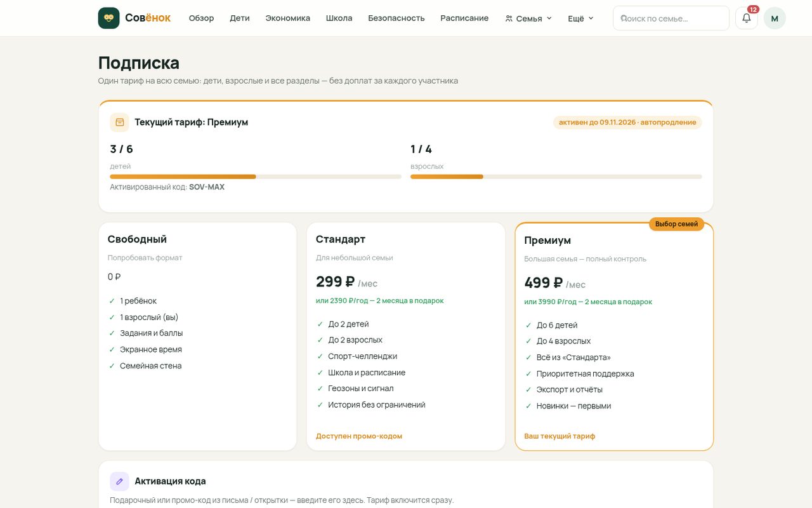Click the current tariff card icon

[119, 122]
